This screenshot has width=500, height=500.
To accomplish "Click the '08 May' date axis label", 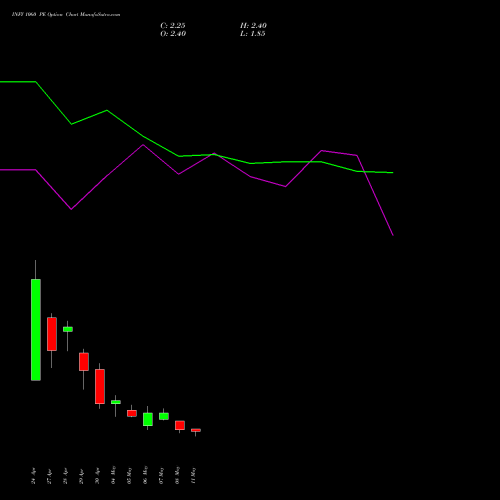I will point(177,475).
